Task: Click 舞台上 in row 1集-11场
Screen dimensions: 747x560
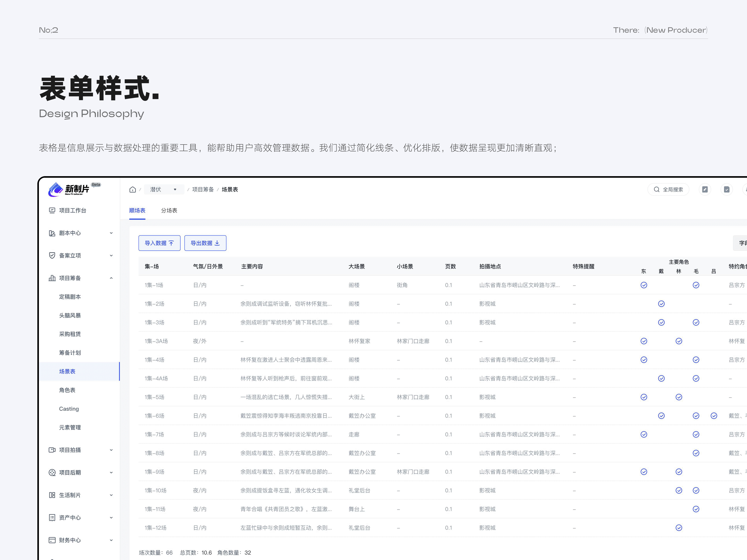Action: coord(357,509)
